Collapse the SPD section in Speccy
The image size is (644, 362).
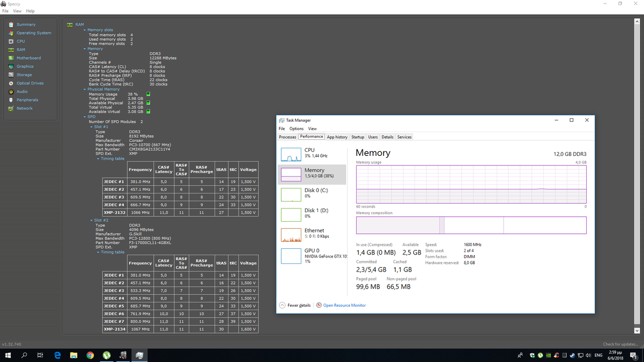point(85,117)
